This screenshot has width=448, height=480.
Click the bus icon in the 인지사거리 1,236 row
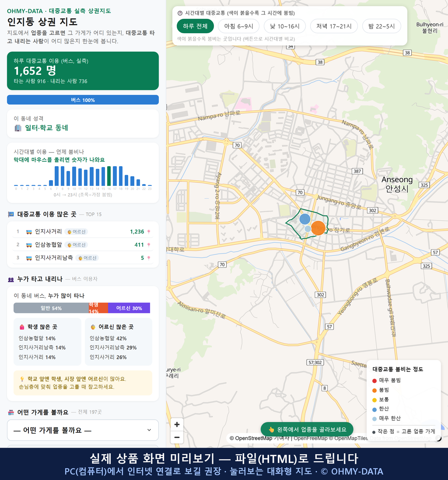pyautogui.click(x=29, y=232)
